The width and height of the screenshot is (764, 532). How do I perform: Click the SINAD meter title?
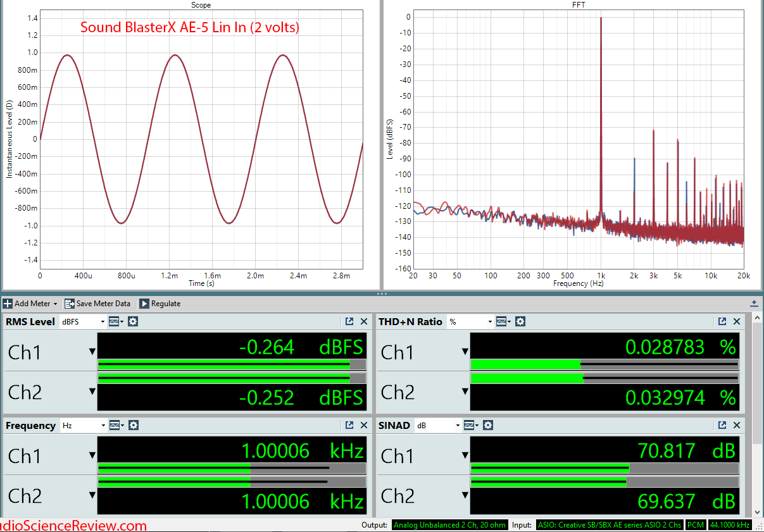point(394,426)
